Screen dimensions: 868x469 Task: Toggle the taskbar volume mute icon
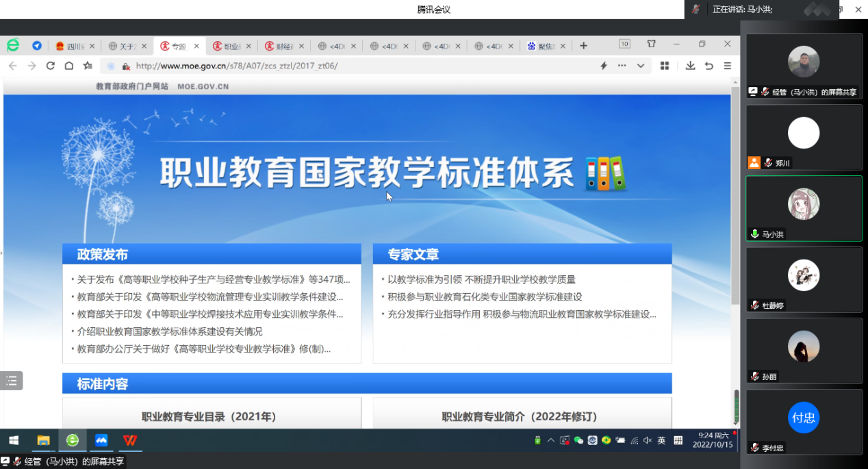click(x=648, y=440)
